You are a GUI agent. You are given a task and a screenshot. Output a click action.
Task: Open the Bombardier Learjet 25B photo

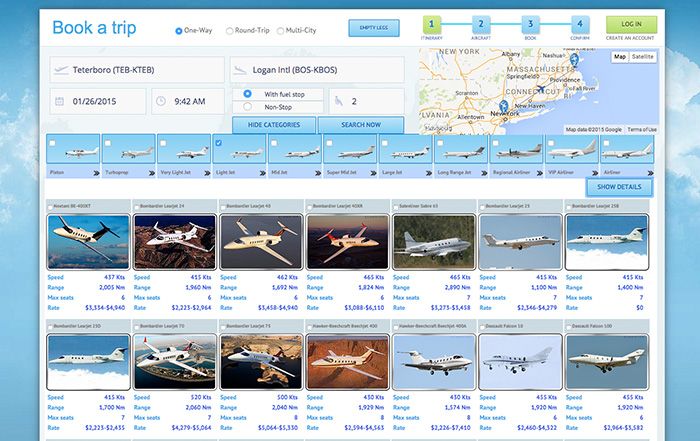(606, 242)
